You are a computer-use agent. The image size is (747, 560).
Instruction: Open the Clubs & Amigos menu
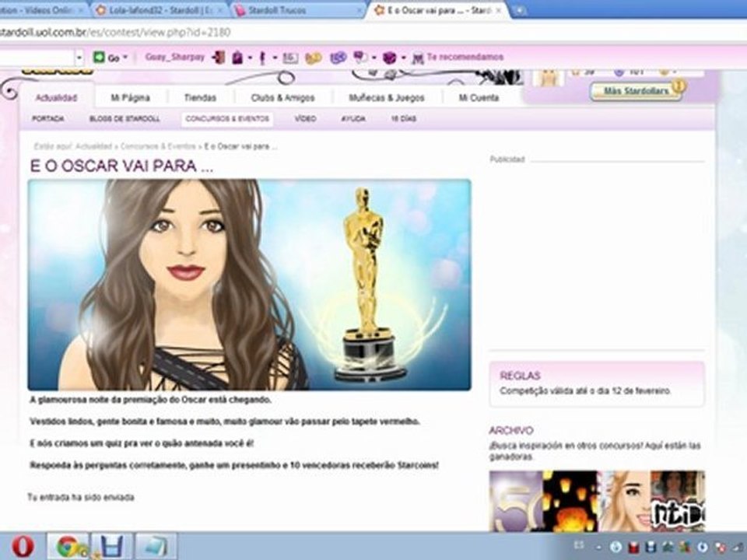[282, 98]
